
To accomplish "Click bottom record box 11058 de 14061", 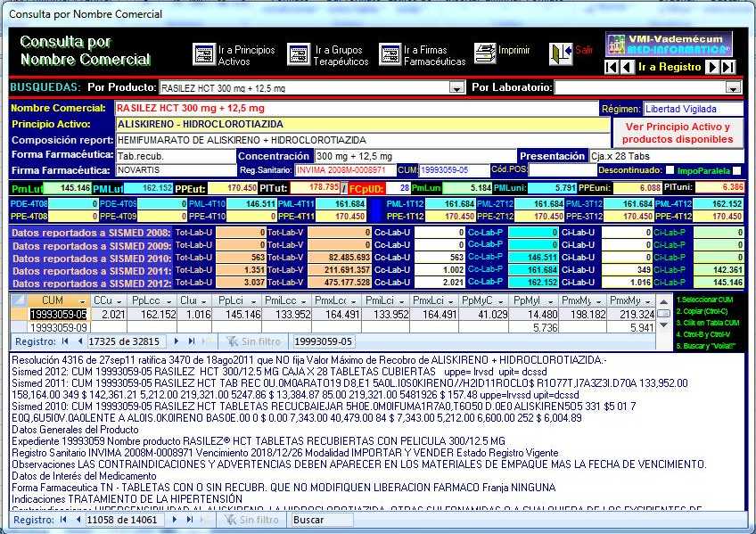I will tap(124, 520).
